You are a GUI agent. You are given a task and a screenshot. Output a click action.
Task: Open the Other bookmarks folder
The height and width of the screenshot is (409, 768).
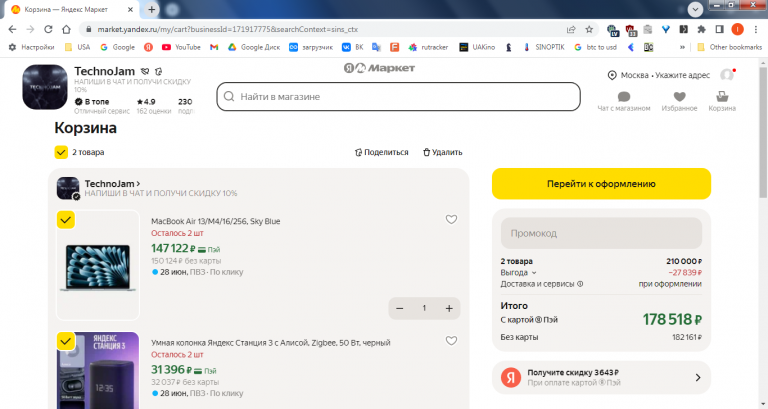[x=729, y=47]
